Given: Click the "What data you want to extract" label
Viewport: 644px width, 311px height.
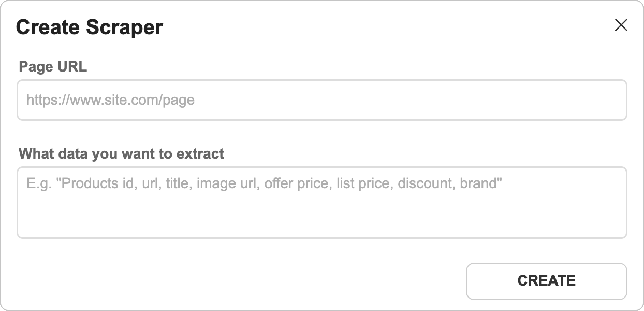Looking at the screenshot, I should [121, 154].
